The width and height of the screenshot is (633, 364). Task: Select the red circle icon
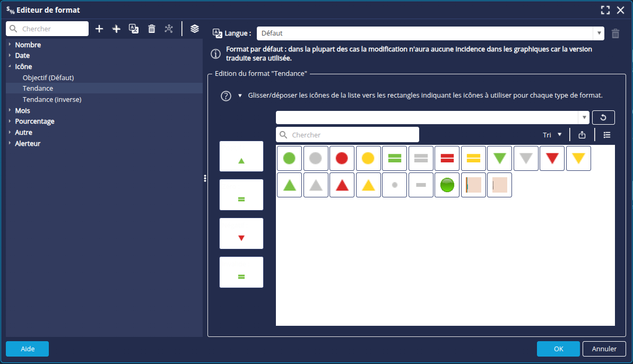(x=342, y=158)
